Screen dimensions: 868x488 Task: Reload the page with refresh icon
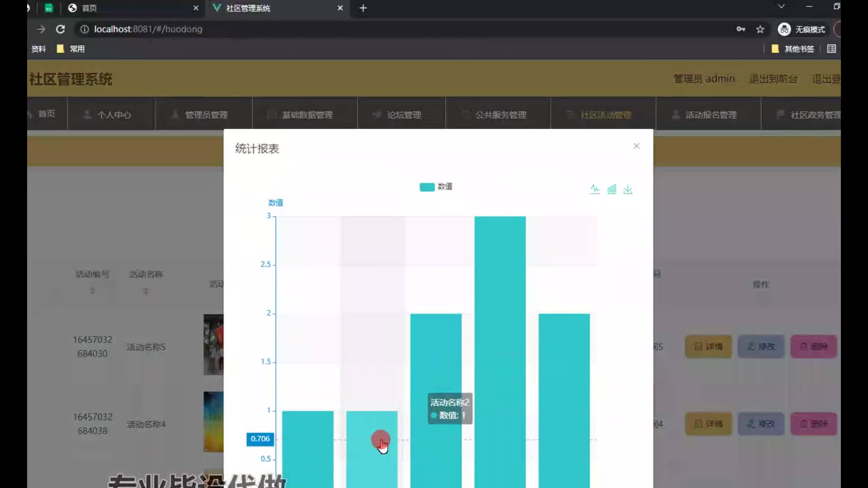(x=60, y=29)
